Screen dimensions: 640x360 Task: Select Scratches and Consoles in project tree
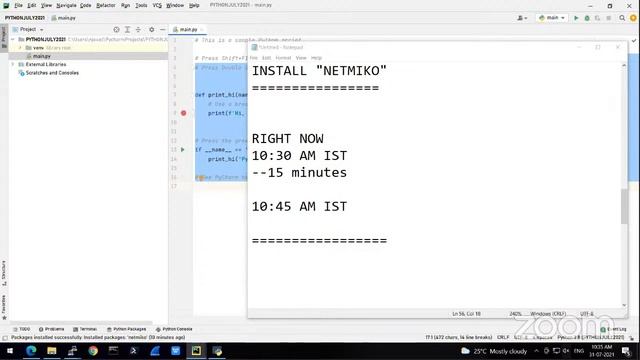tap(52, 73)
